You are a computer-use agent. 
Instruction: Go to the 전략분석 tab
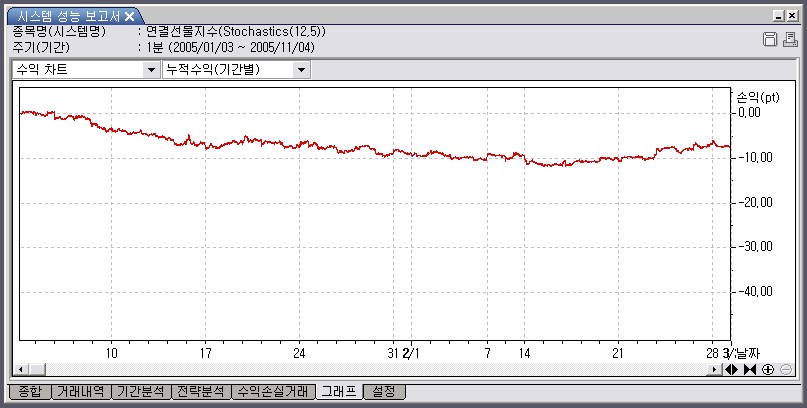pos(199,391)
